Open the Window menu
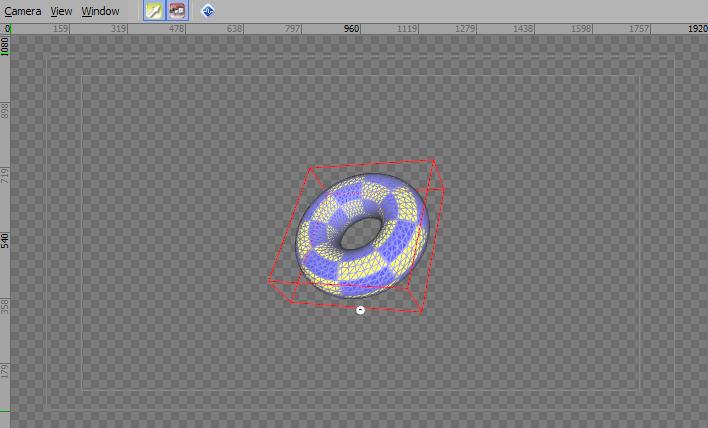The image size is (708, 428). (100, 11)
